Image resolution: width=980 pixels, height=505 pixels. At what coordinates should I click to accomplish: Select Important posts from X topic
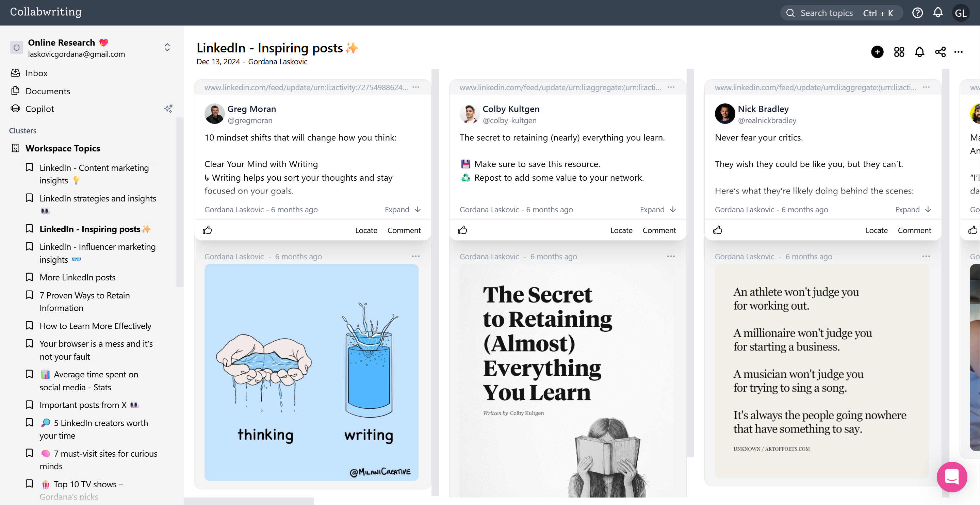pos(89,405)
